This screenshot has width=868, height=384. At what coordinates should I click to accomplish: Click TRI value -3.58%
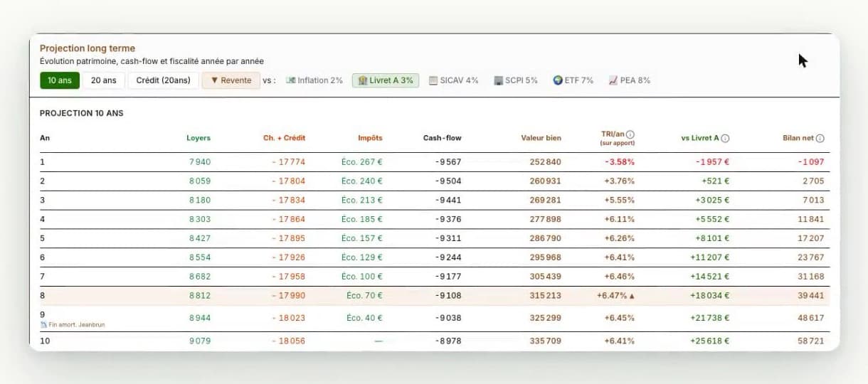point(619,162)
